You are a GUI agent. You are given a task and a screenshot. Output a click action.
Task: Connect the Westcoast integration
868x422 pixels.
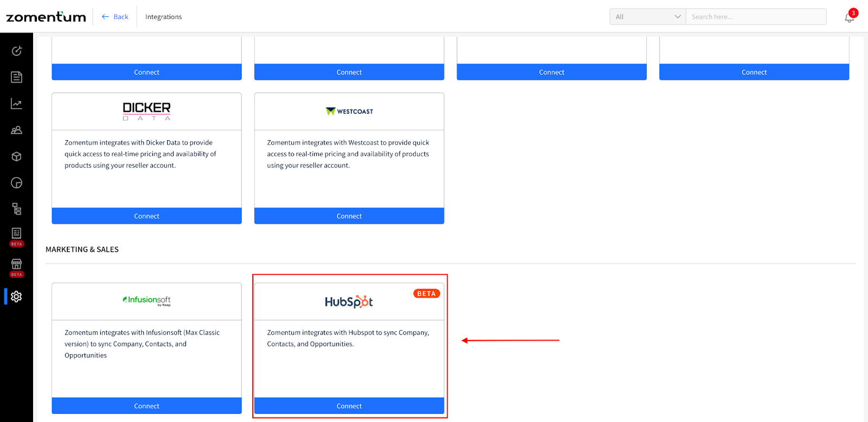pyautogui.click(x=349, y=216)
